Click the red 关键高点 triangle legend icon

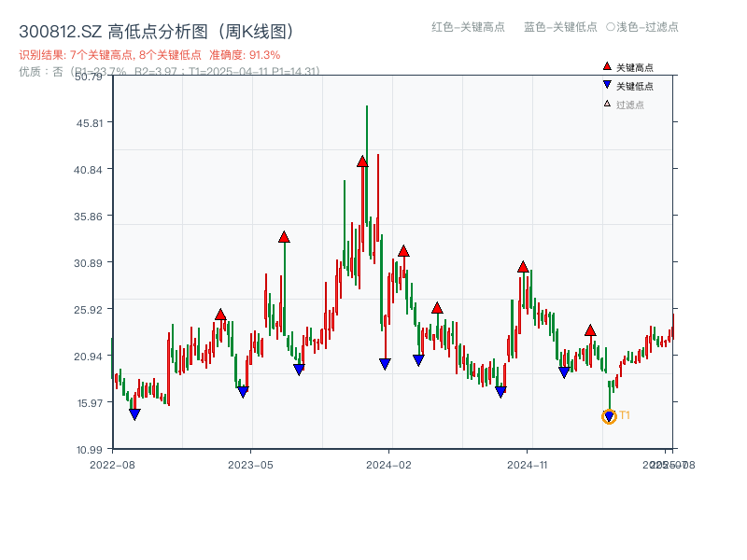tap(605, 65)
